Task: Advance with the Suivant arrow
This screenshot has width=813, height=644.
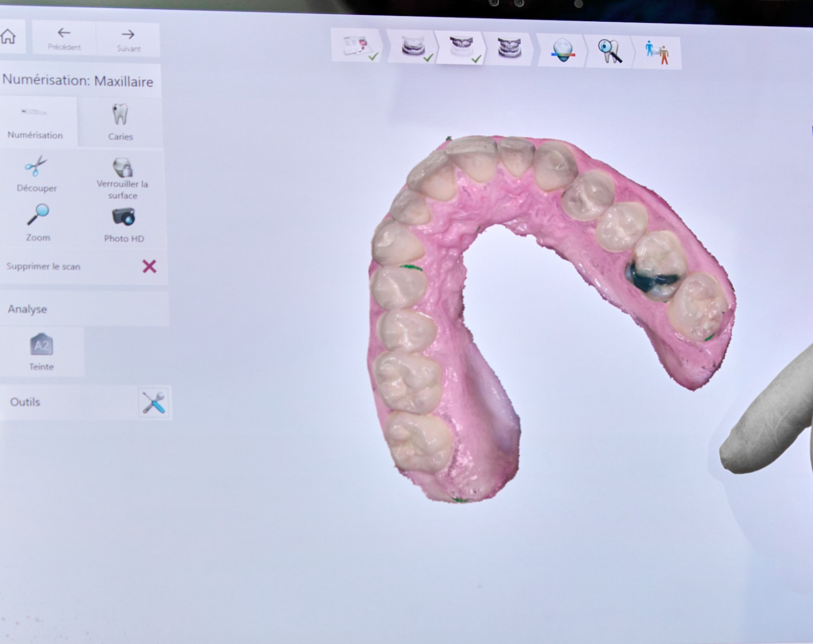Action: 128,40
